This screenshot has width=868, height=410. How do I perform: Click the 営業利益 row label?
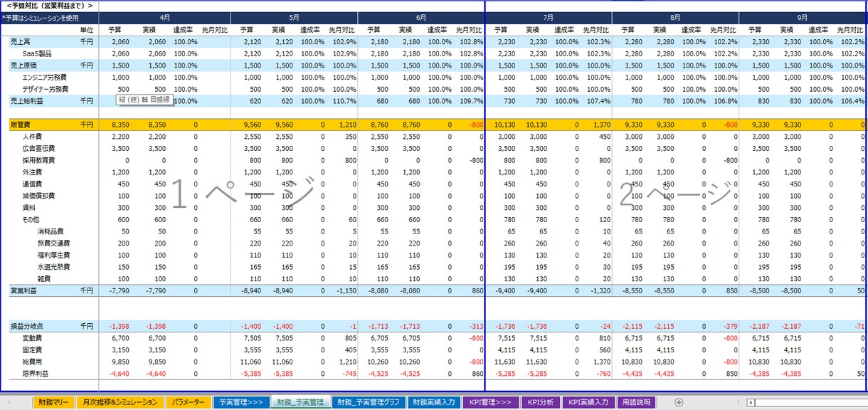click(x=24, y=290)
